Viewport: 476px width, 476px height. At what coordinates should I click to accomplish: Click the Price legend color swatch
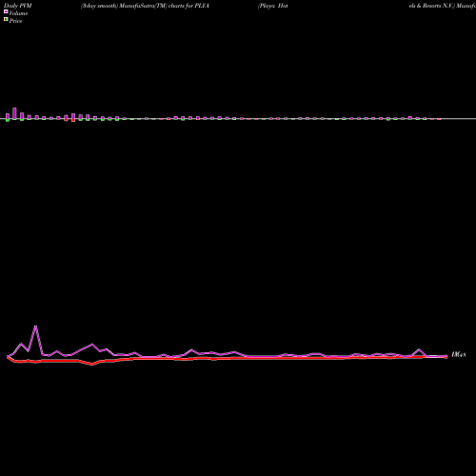[x=6, y=19]
